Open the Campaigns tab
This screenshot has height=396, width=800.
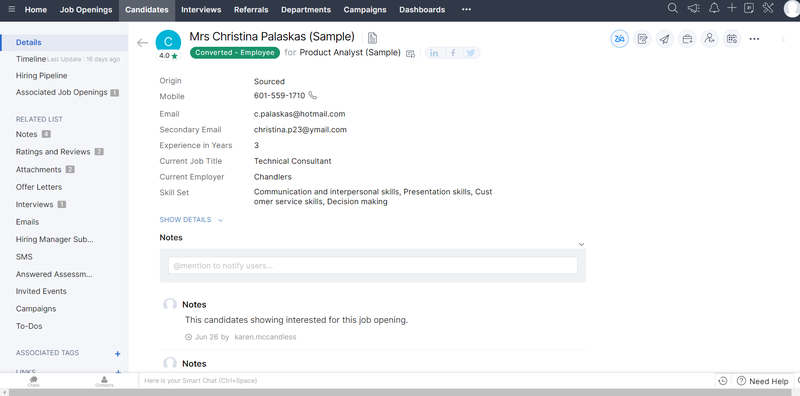365,10
